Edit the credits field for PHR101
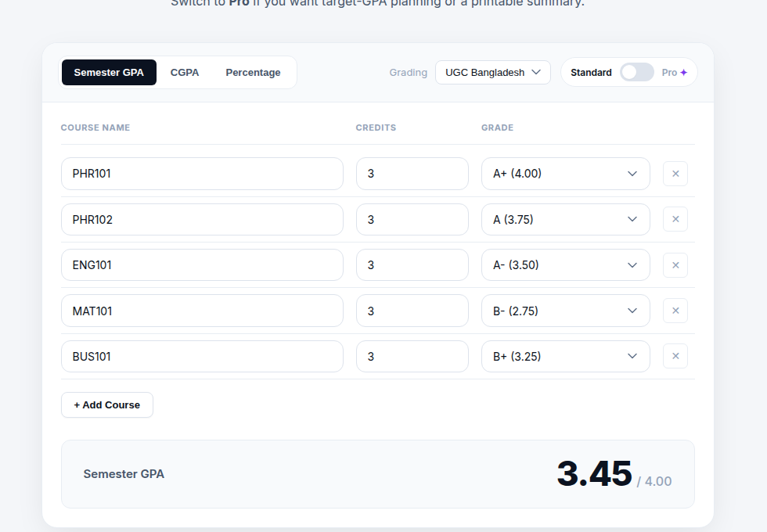 412,174
